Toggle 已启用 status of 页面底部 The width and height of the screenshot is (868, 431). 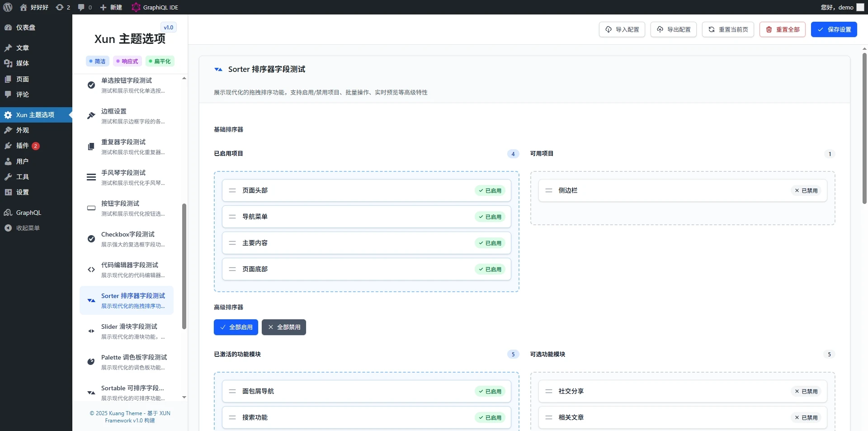[490, 270]
